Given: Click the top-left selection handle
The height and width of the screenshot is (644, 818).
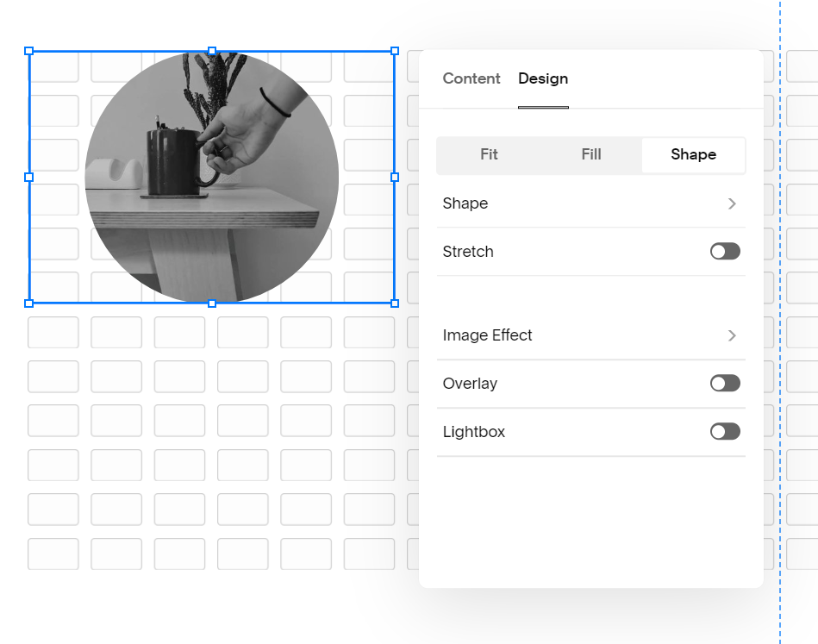Looking at the screenshot, I should (x=29, y=51).
